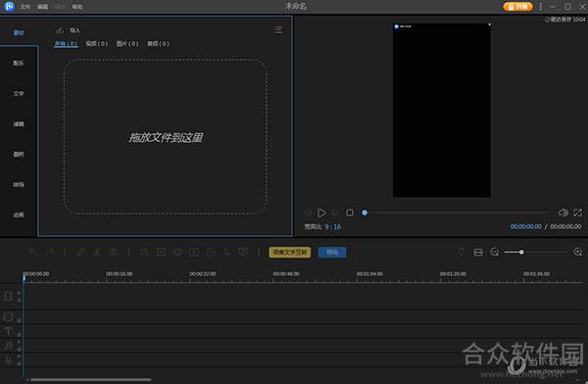This screenshot has height=384, width=588.
Task: Click the fit-timeline-to-window icon
Action: [478, 253]
